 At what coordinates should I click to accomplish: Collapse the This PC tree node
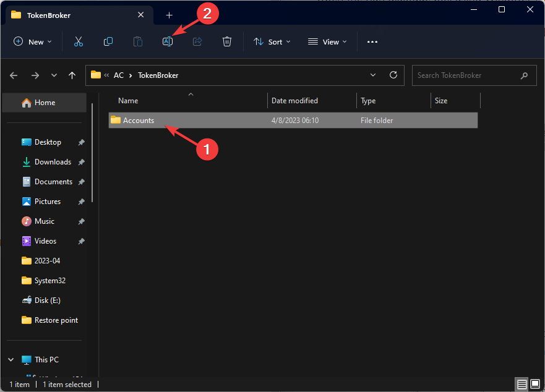tap(11, 360)
